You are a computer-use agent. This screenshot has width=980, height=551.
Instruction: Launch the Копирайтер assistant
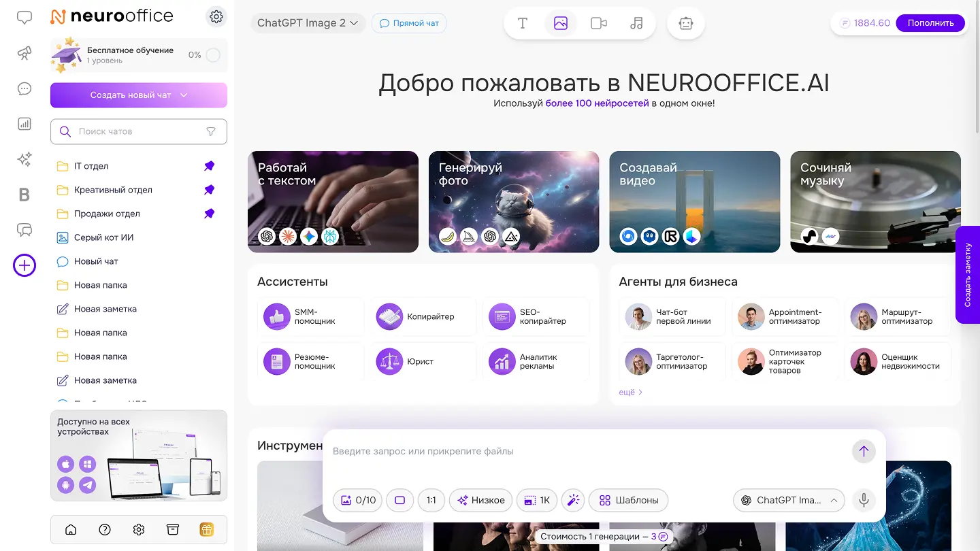click(x=423, y=316)
